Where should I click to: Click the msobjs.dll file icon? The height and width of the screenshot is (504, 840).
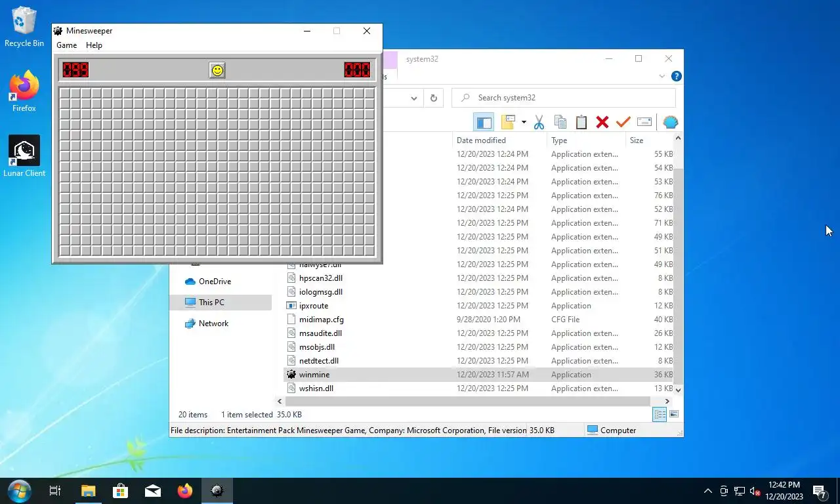(292, 347)
